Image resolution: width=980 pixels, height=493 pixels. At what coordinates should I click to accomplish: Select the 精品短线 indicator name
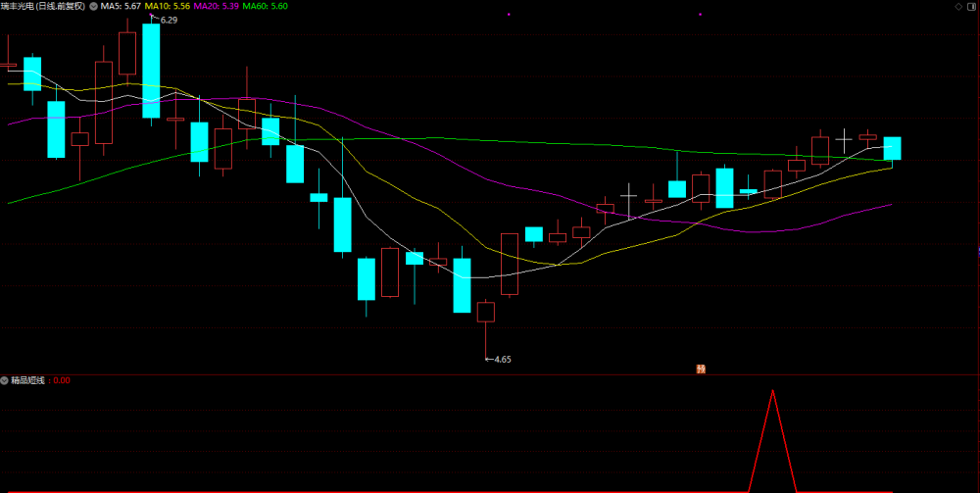pyautogui.click(x=28, y=380)
